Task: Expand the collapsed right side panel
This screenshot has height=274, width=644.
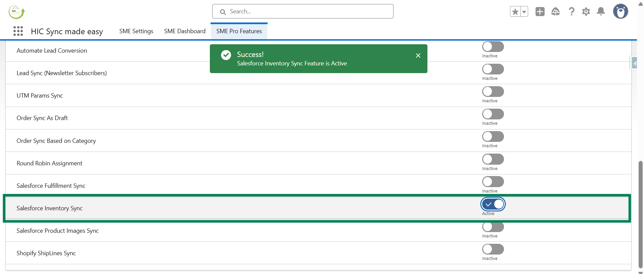Action: (x=634, y=63)
